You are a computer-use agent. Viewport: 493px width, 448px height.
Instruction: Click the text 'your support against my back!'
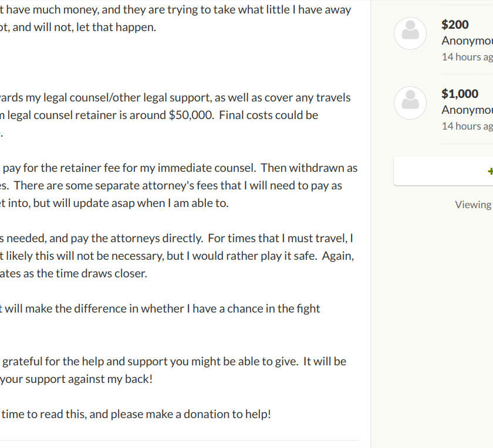(x=76, y=379)
